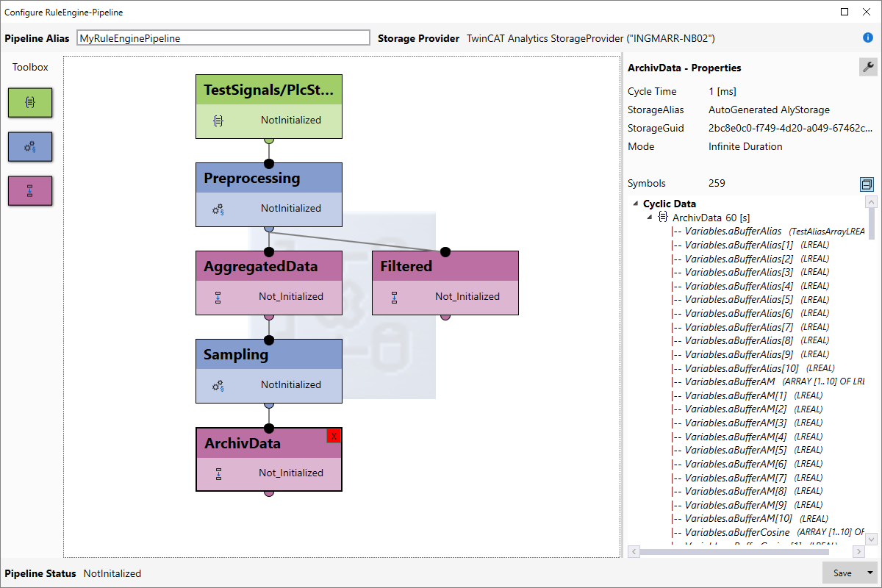Select the green data source toolbox item
The height and width of the screenshot is (588, 882).
[30, 103]
